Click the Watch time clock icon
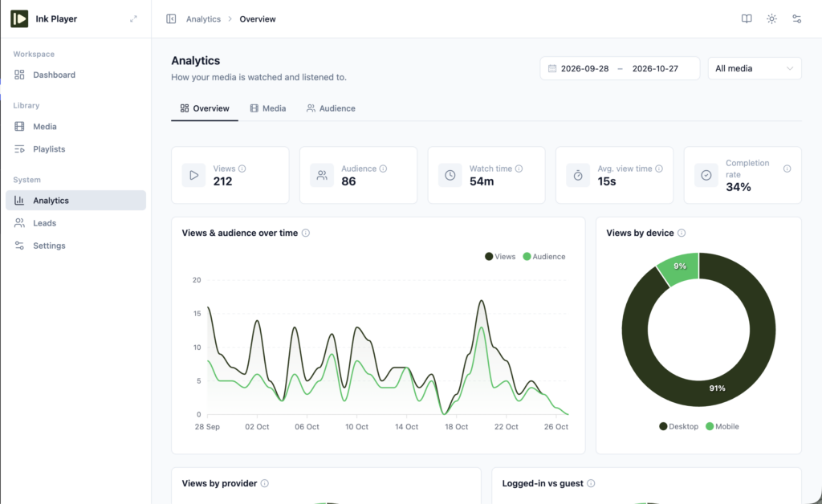822x504 pixels. [450, 175]
